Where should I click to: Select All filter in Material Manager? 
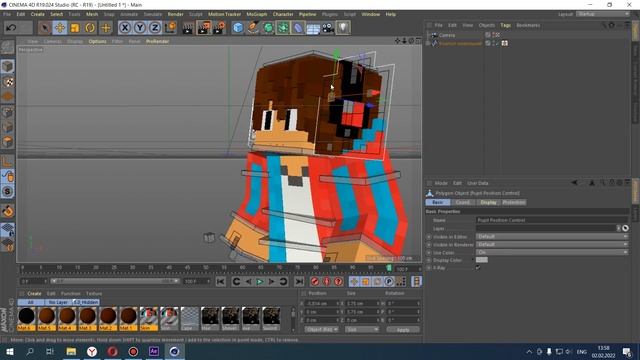click(31, 302)
